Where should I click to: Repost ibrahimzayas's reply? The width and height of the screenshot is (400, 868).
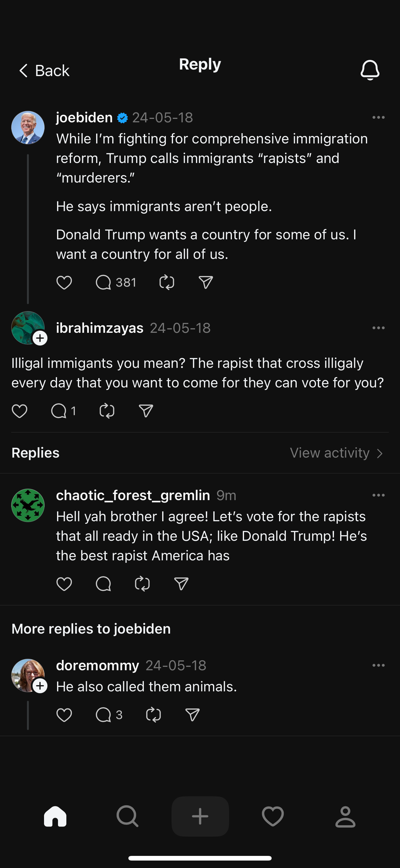(107, 411)
